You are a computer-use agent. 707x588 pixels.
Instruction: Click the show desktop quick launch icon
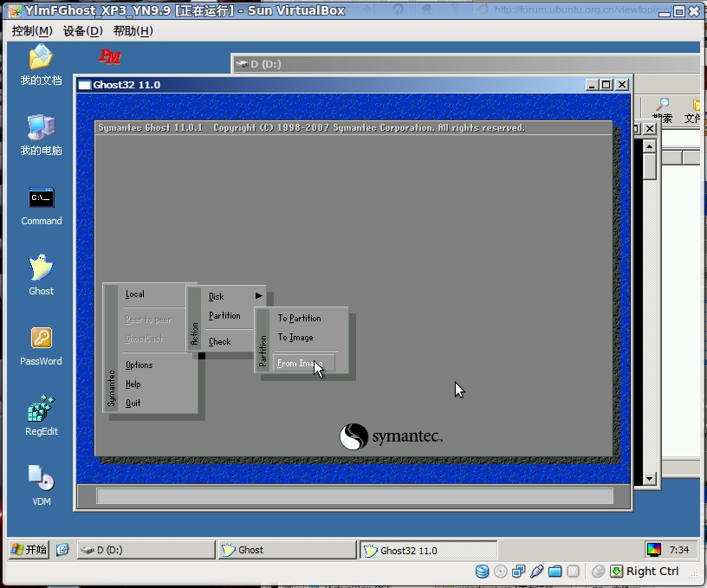pyautogui.click(x=62, y=549)
